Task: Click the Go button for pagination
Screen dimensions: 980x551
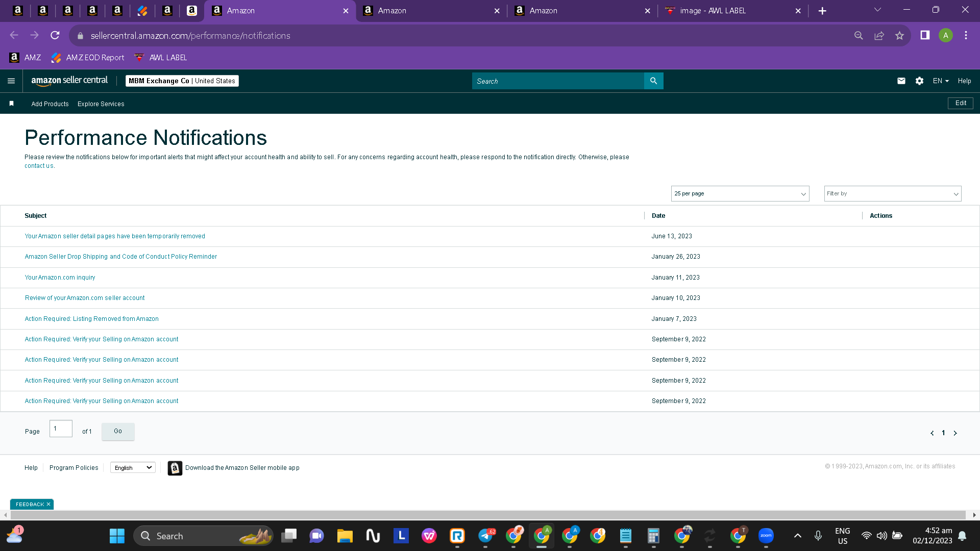Action: pos(118,432)
